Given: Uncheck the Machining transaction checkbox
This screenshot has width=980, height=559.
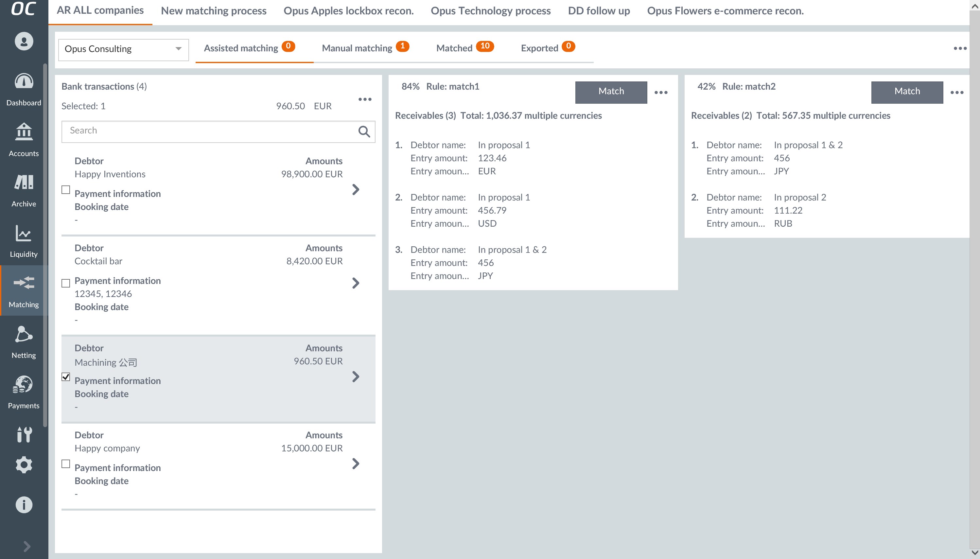Looking at the screenshot, I should [x=66, y=376].
